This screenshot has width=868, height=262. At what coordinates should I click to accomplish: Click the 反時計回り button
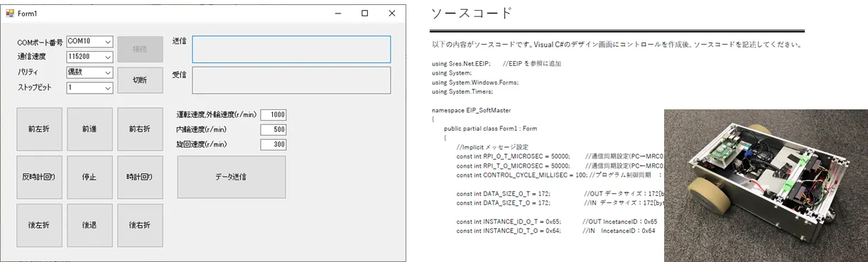coord(39,177)
